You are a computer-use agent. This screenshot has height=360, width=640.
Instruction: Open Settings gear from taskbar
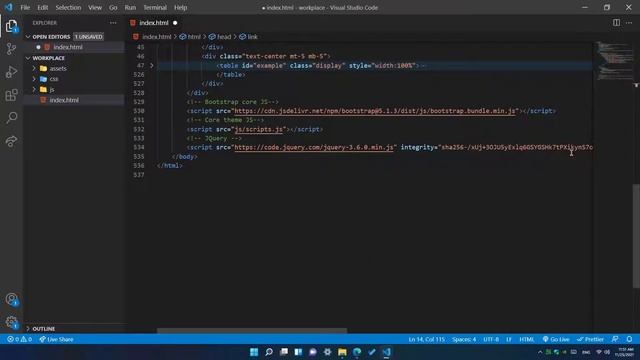tap(327, 352)
